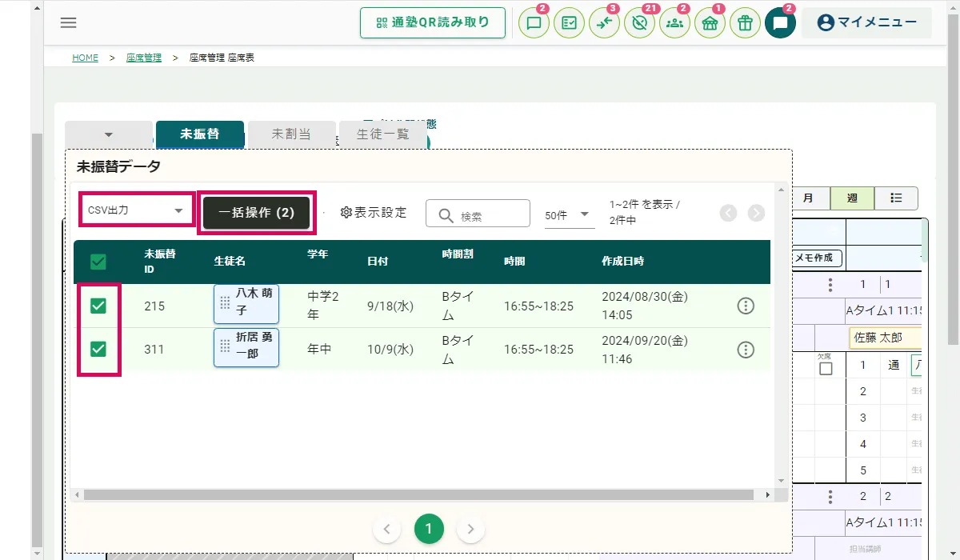Click the three-dot menu for ID 311 row
The image size is (960, 560).
[x=746, y=349]
